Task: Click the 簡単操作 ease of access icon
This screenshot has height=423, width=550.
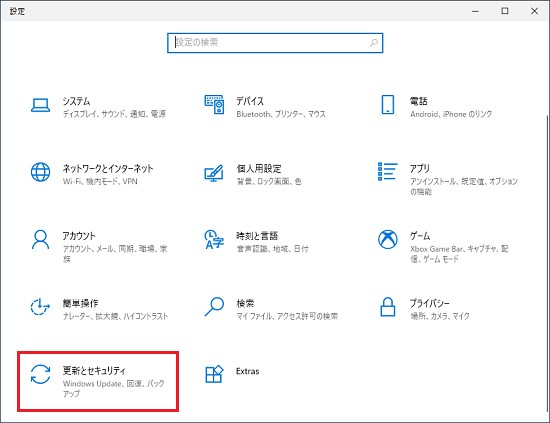Action: [x=40, y=307]
